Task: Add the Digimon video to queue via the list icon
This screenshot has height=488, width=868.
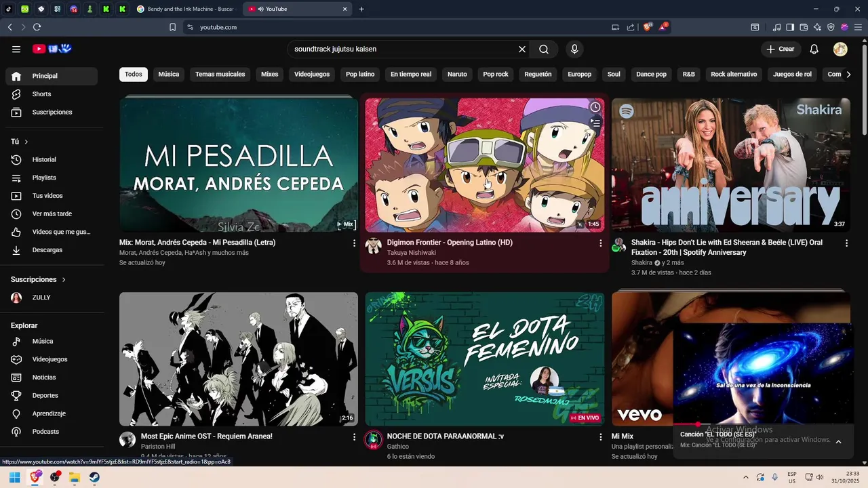Action: (595, 123)
